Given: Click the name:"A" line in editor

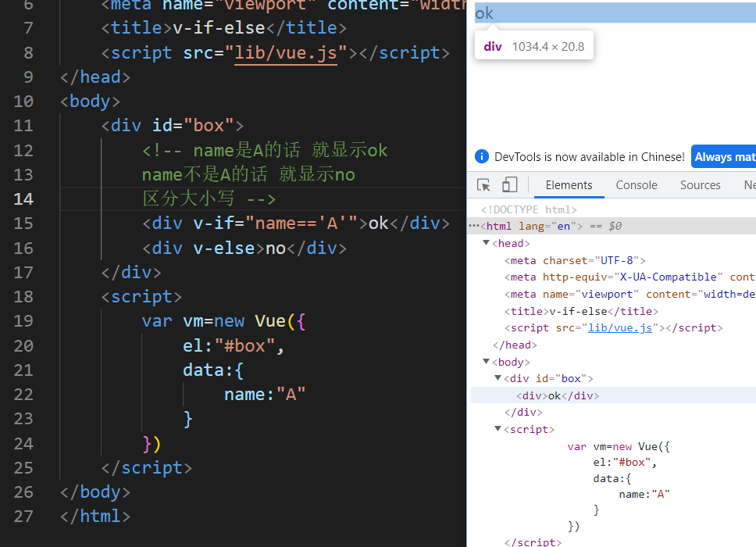Looking at the screenshot, I should (x=265, y=395).
